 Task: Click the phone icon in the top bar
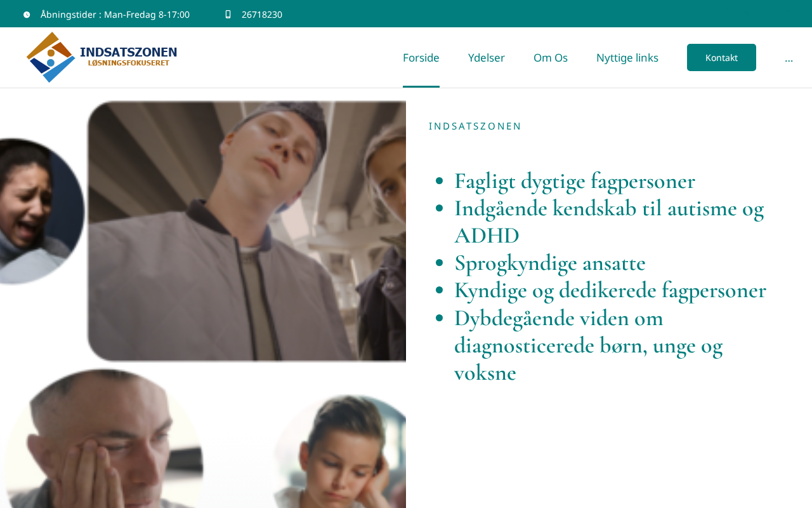228,14
